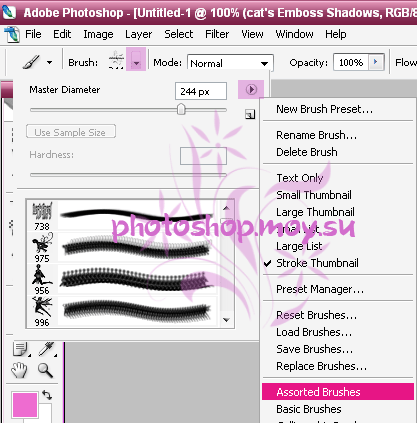Image resolution: width=417 pixels, height=423 pixels.
Task: Click the pink foreground color swatch
Action: click(25, 405)
